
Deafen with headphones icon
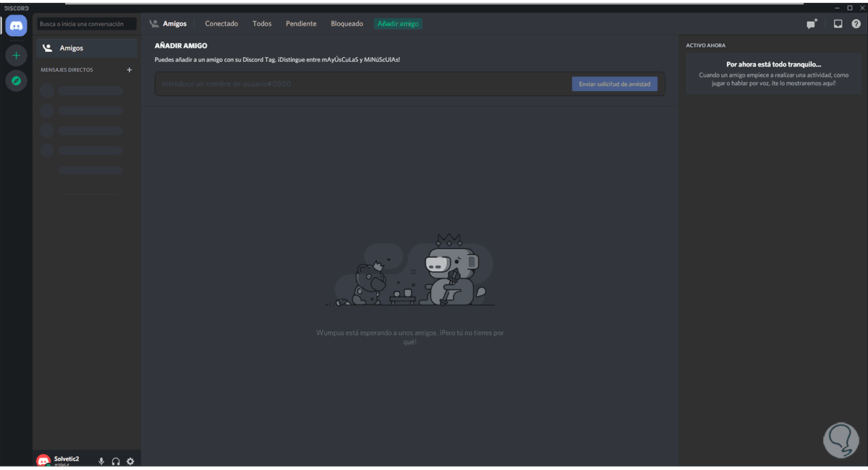tap(116, 461)
